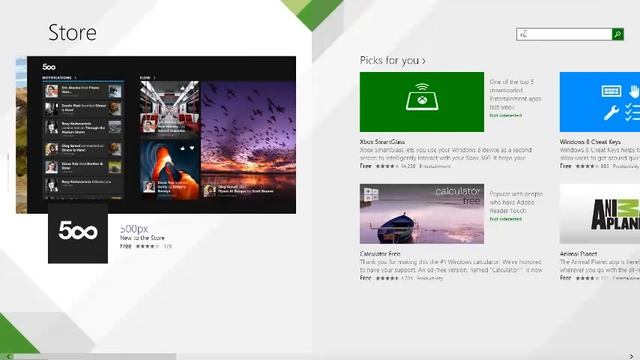Viewport: 640px width, 360px height.
Task: Click the Calculator Free star rating
Action: point(387,278)
